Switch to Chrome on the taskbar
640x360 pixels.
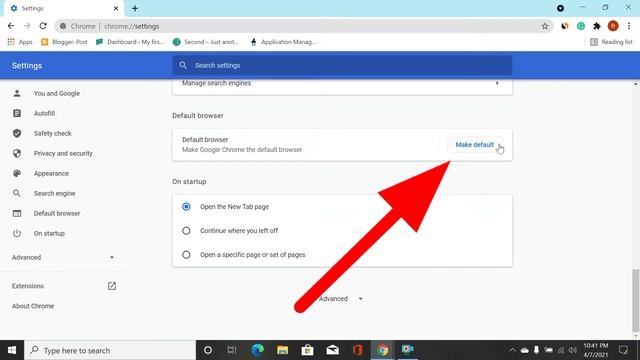382,350
